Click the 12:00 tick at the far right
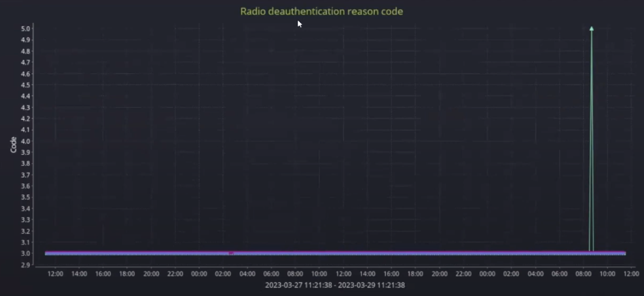Image resolution: width=644 pixels, height=296 pixels. [x=631, y=273]
